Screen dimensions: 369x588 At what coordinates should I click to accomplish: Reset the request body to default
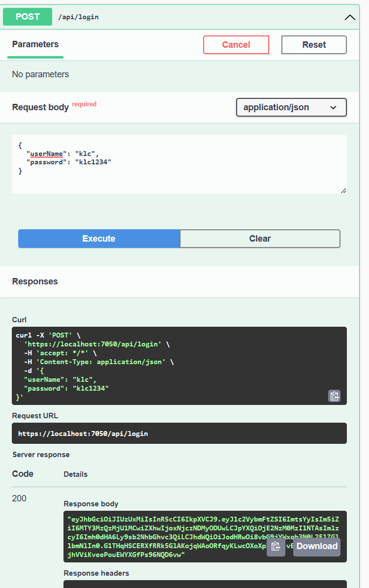[x=314, y=45]
